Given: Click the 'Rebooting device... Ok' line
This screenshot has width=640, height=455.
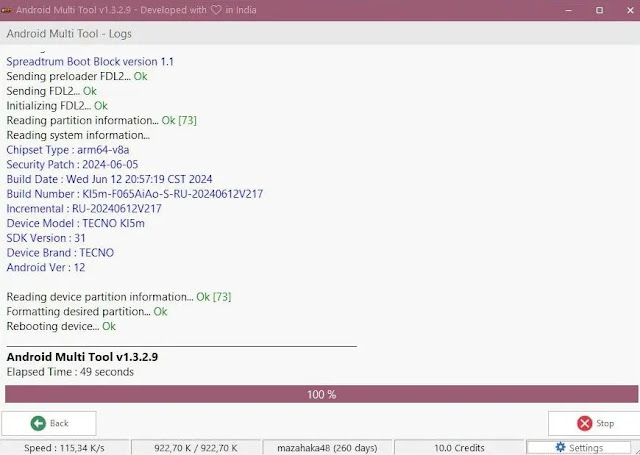Looking at the screenshot, I should (x=61, y=326).
